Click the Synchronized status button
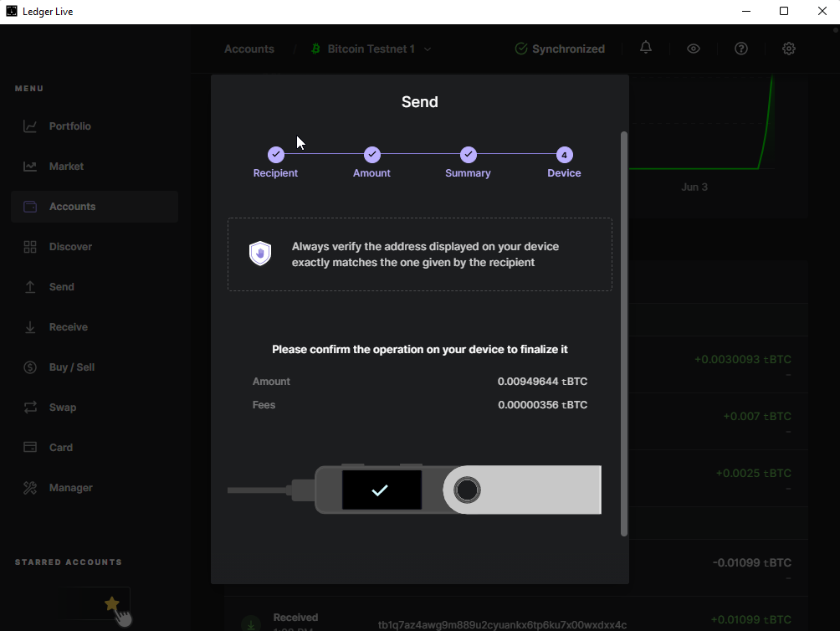This screenshot has width=840, height=631. (560, 49)
